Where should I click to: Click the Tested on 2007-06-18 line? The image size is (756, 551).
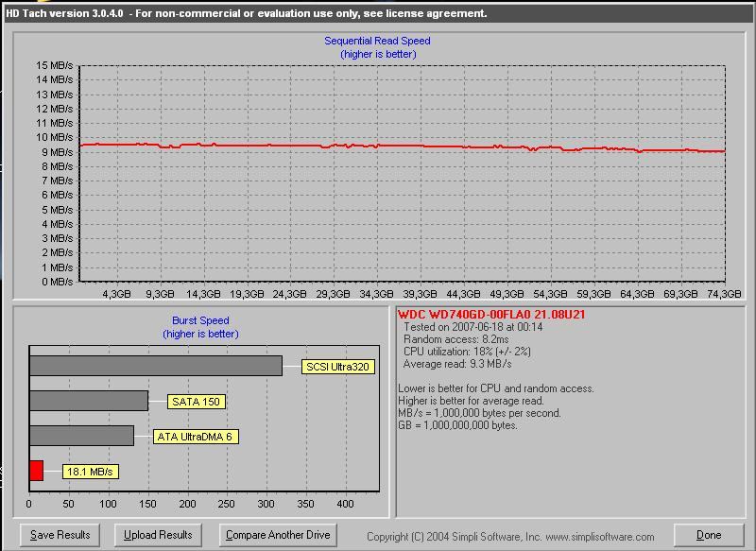(473, 327)
